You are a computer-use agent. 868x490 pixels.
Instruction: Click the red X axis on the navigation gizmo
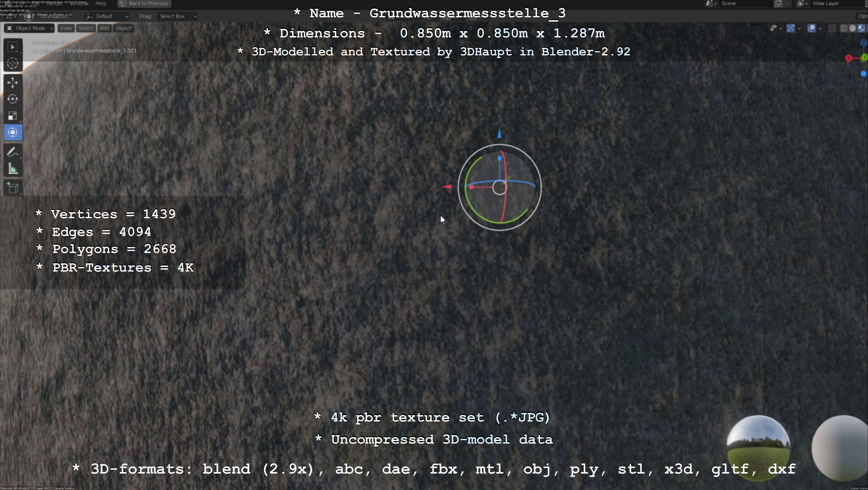pos(849,59)
